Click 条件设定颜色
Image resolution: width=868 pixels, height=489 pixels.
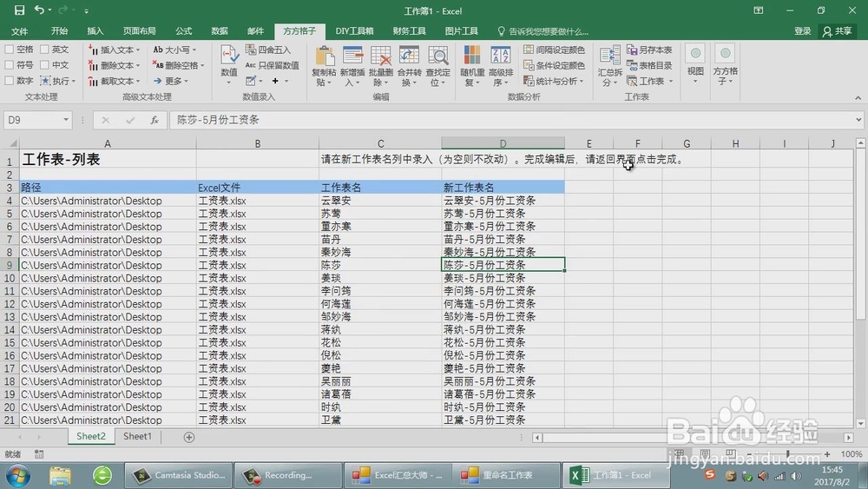pos(554,65)
